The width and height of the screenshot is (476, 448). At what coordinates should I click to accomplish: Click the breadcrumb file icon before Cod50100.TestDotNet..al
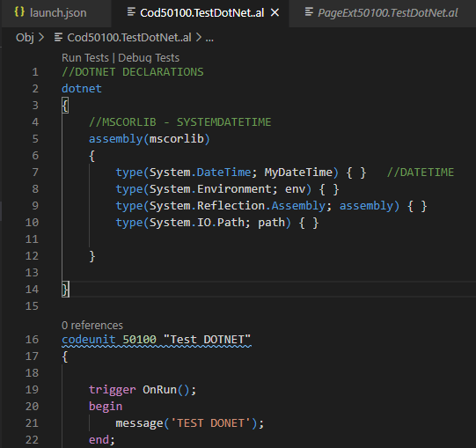[x=58, y=38]
